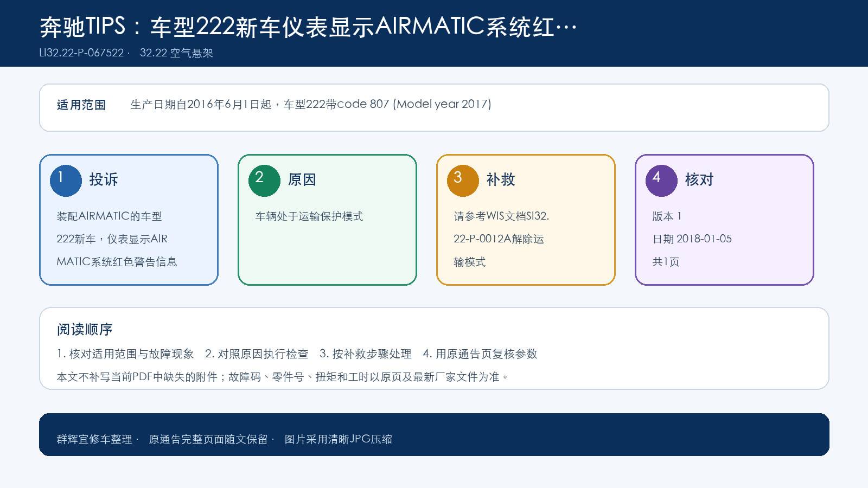Click the 版本 1 text

(667, 216)
